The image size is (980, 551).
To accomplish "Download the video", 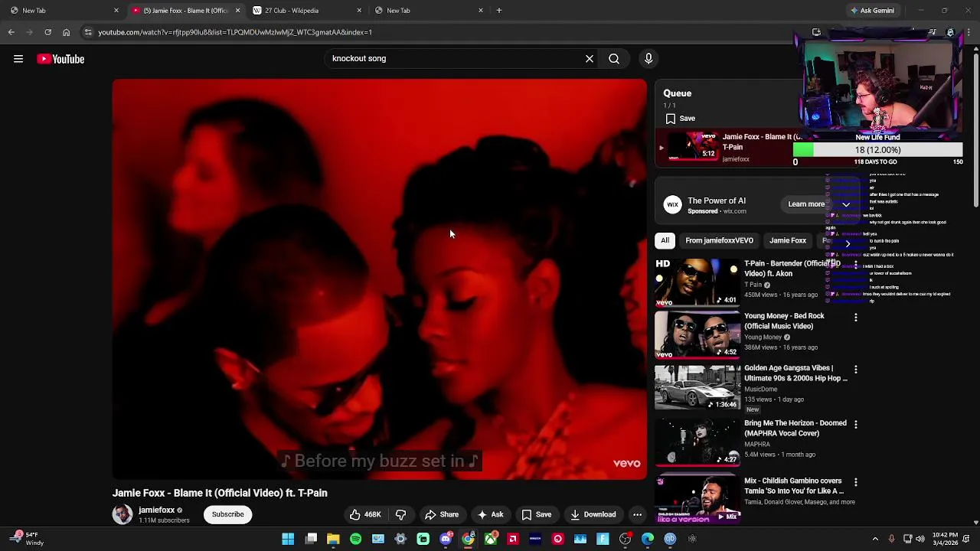I will tap(593, 514).
